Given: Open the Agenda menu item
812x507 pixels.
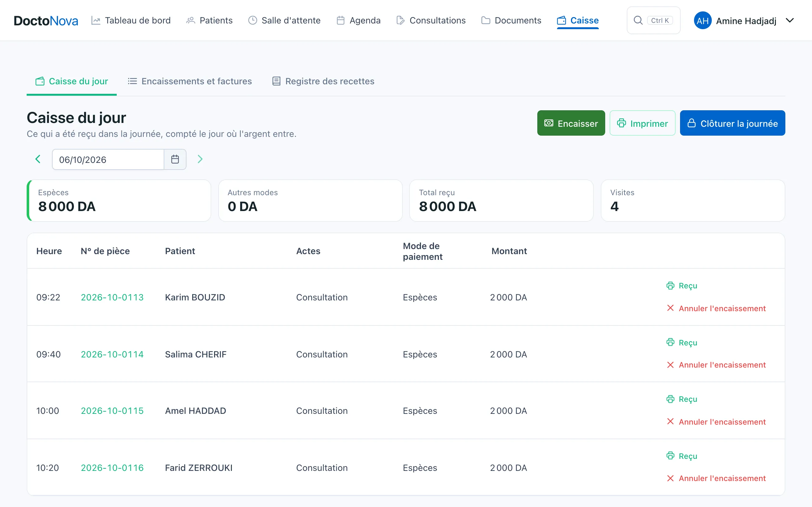Looking at the screenshot, I should click(x=358, y=21).
